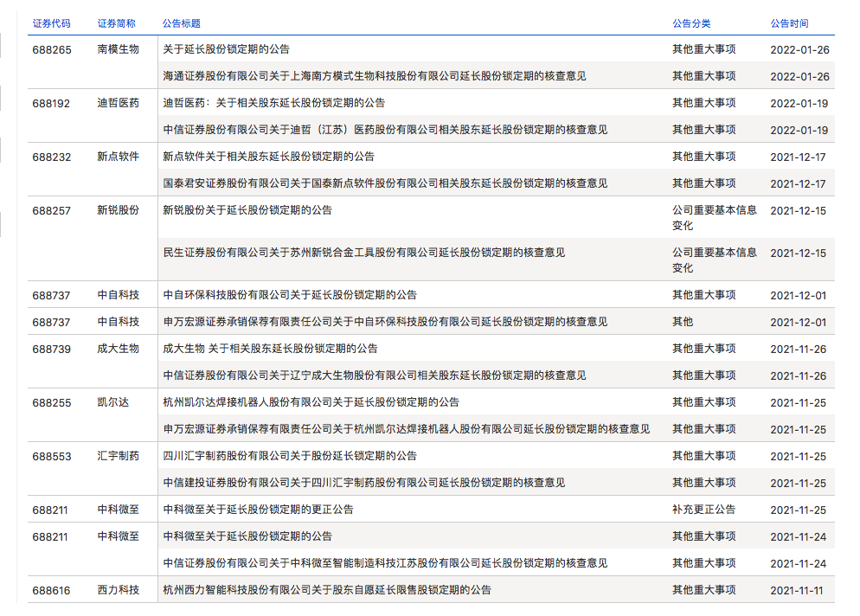
Task: Open 迪哲医药：关于相关股东延长股份锁定期的公告
Action: (x=274, y=103)
